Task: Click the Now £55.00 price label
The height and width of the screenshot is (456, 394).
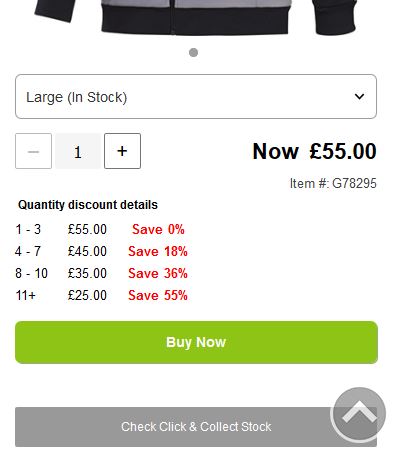Action: coord(315,151)
